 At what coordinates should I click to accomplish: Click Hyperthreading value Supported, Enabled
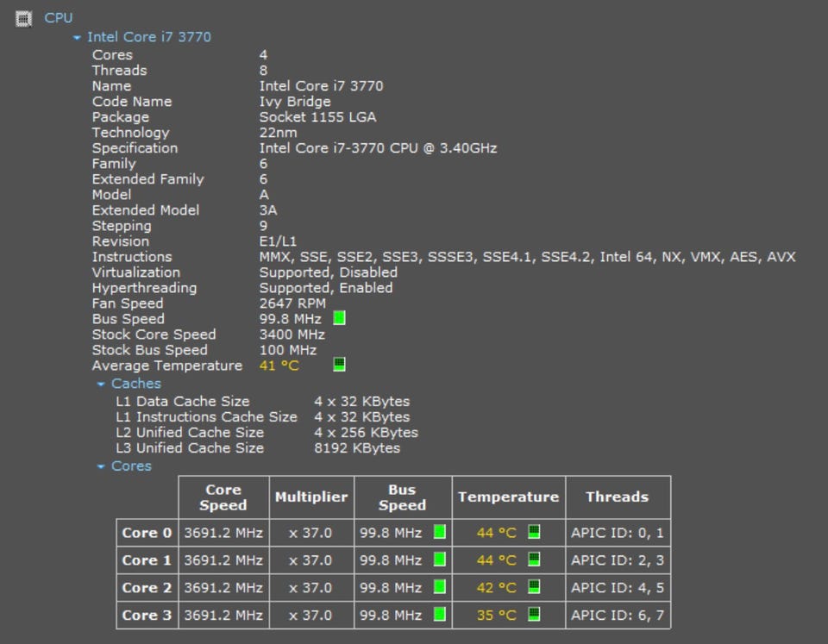pyautogui.click(x=326, y=288)
